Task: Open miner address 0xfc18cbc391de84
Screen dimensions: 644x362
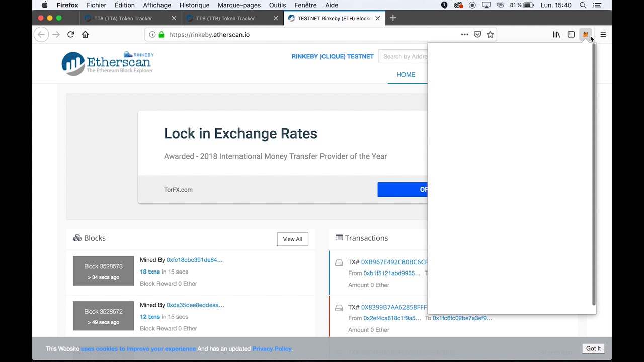Action: coord(195,260)
